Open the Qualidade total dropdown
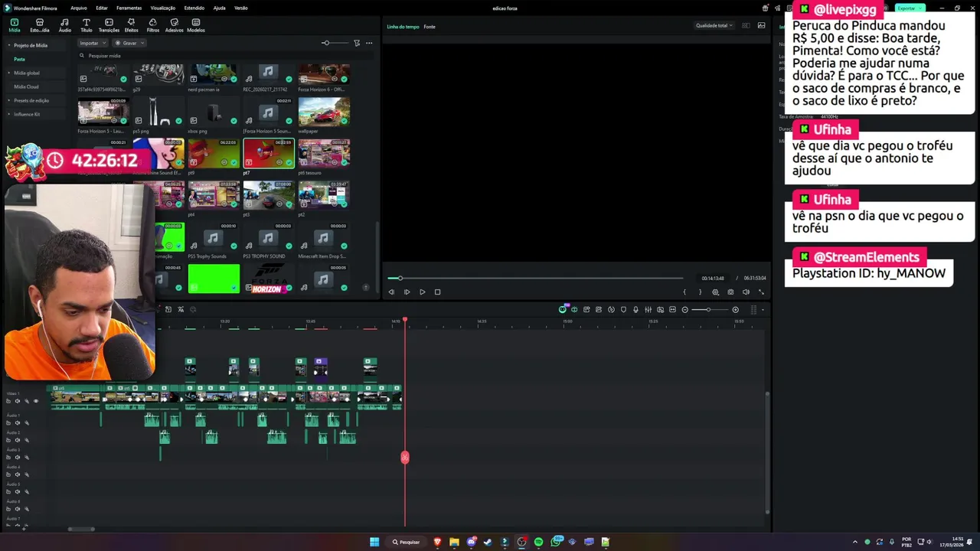 [714, 25]
